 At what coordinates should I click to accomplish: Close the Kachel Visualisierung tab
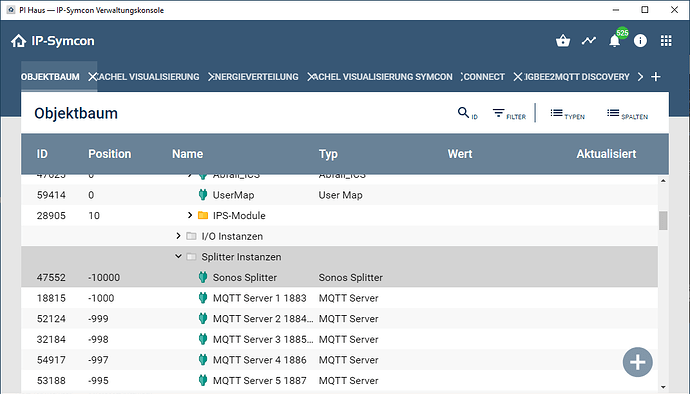[x=92, y=77]
